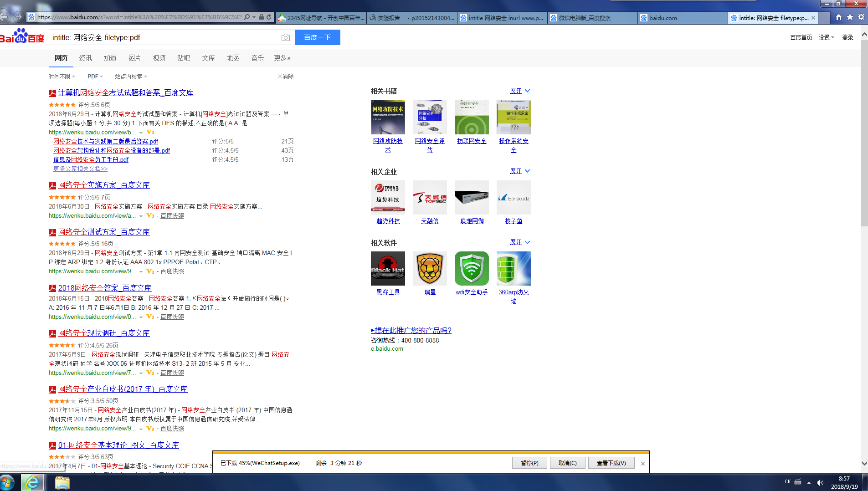The height and width of the screenshot is (491, 868).
Task: Open the 站点内检索 site search dropdown
Action: click(131, 77)
